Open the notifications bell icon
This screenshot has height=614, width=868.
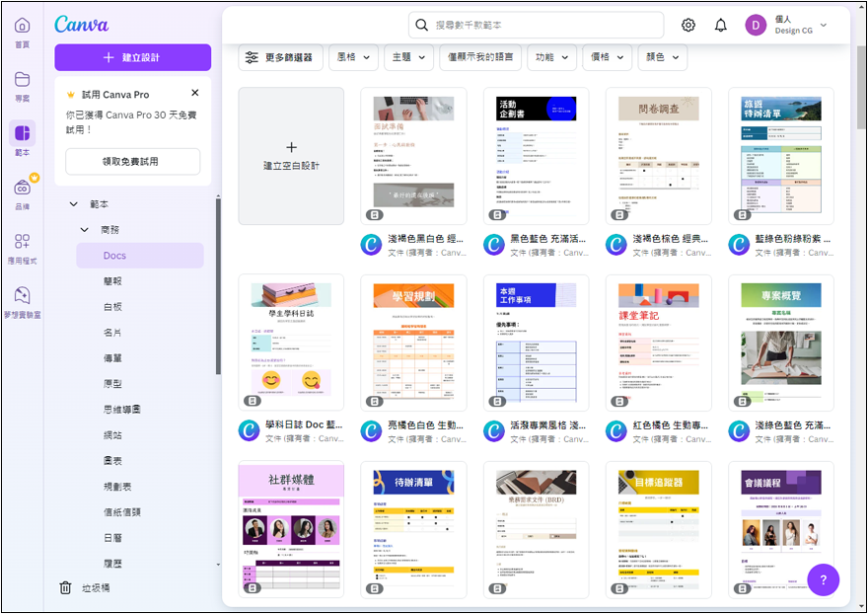(x=721, y=26)
